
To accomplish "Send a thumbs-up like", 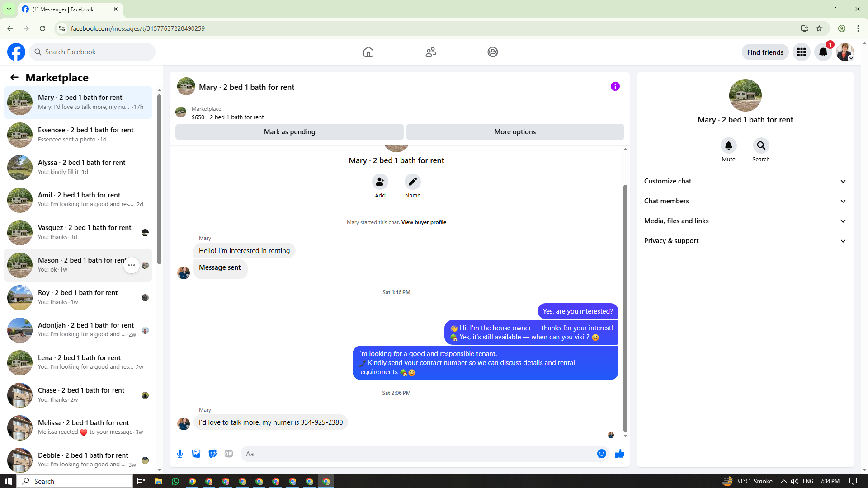I will coord(620,454).
